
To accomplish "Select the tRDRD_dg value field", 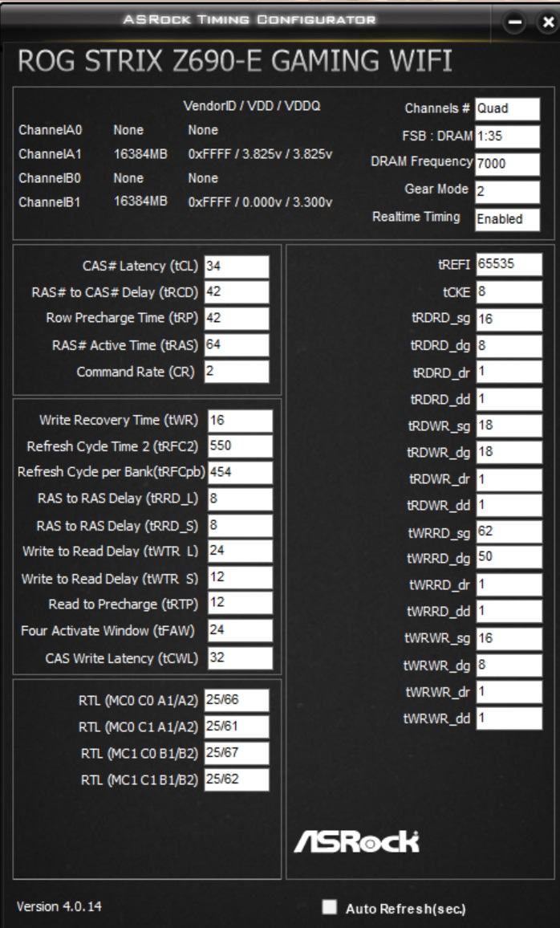I will pyautogui.click(x=509, y=346).
